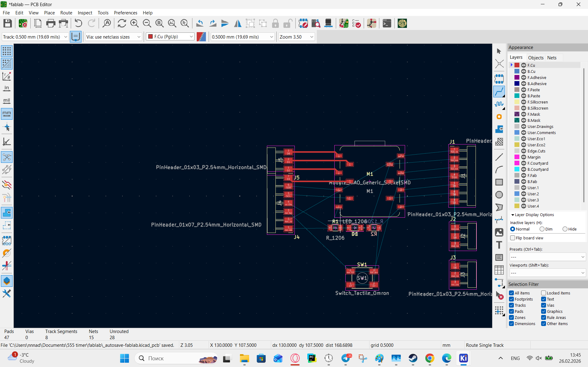Enable the Flip board view checkbox
Screen dimensions: 588x367
pyautogui.click(x=513, y=238)
